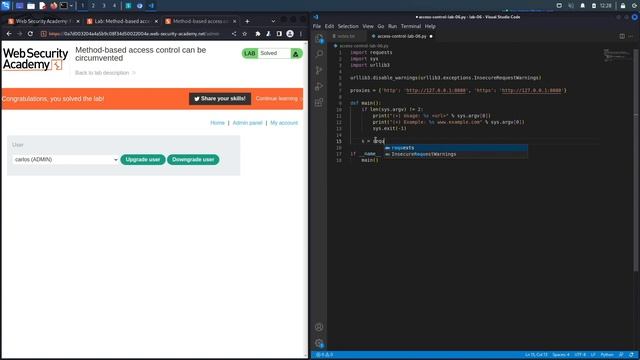640x360 pixels.
Task: Switch to the access-control-lab-06.py editor tab
Action: 402,36
